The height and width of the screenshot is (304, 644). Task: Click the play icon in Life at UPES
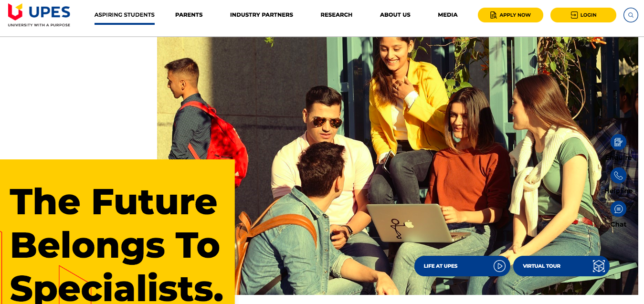pyautogui.click(x=499, y=266)
